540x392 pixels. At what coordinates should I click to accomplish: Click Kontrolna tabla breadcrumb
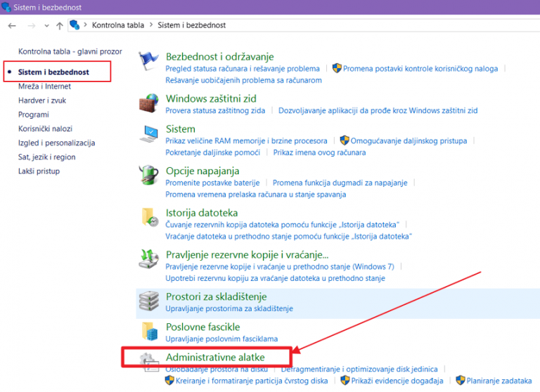(118, 25)
